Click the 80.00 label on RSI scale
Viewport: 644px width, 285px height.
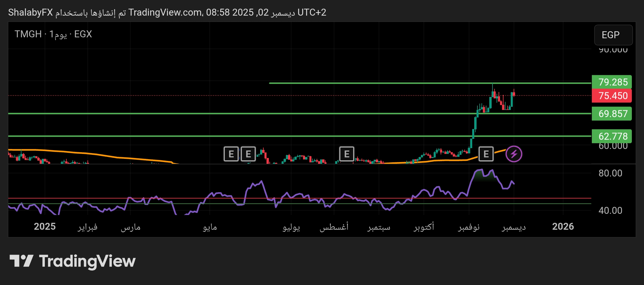[x=610, y=173]
